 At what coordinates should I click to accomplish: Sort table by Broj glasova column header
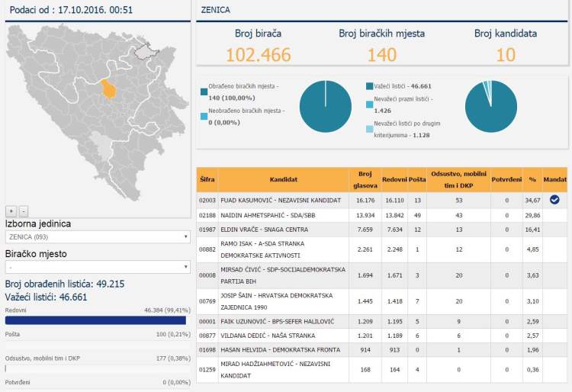[364, 179]
